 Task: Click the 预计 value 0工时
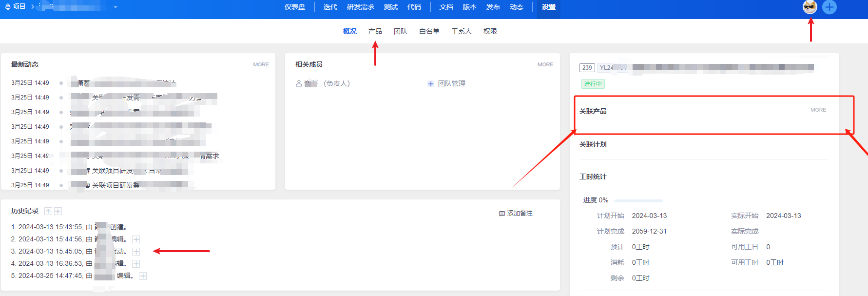tap(641, 247)
